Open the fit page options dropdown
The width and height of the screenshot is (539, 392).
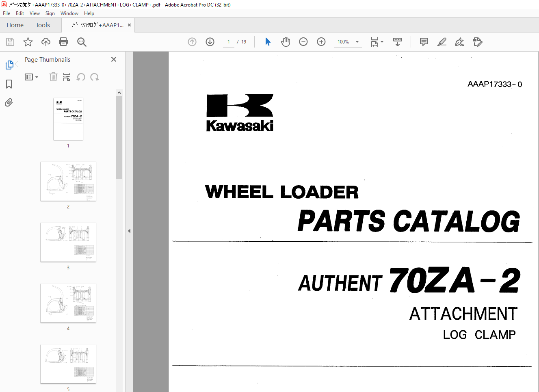point(377,42)
